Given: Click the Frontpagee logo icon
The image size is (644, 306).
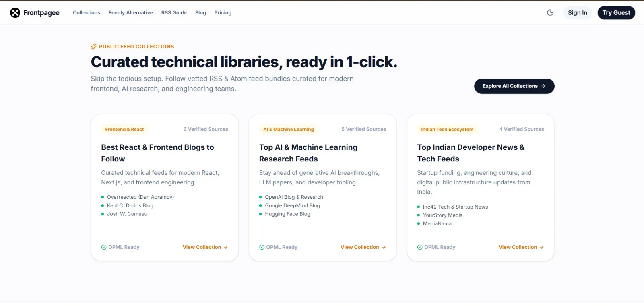Looking at the screenshot, I should coord(15,13).
